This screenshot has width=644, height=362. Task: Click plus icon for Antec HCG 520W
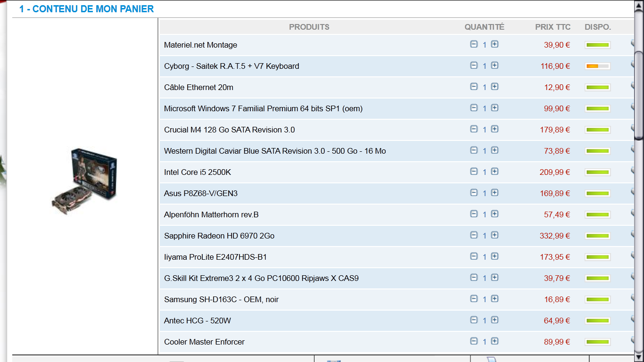[x=495, y=320]
